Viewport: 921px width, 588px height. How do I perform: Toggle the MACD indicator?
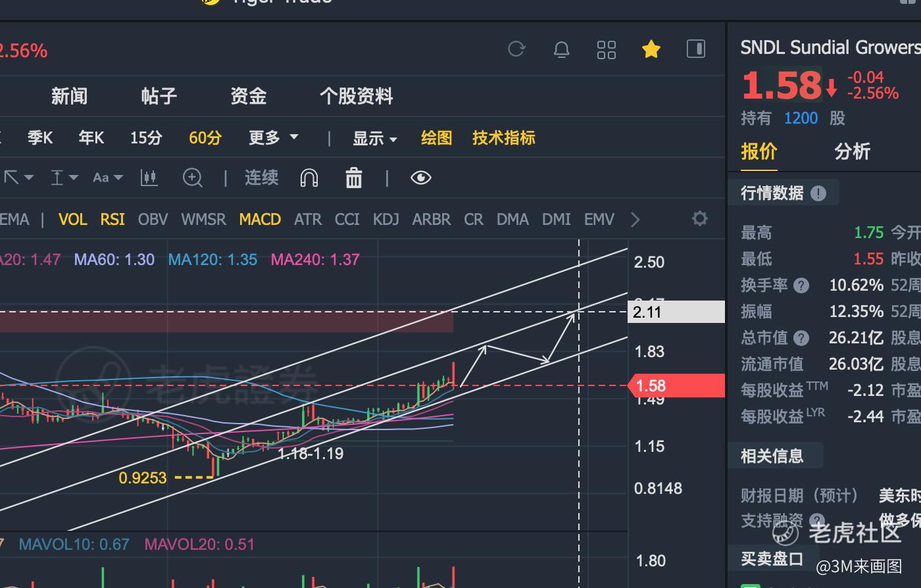coord(261,219)
